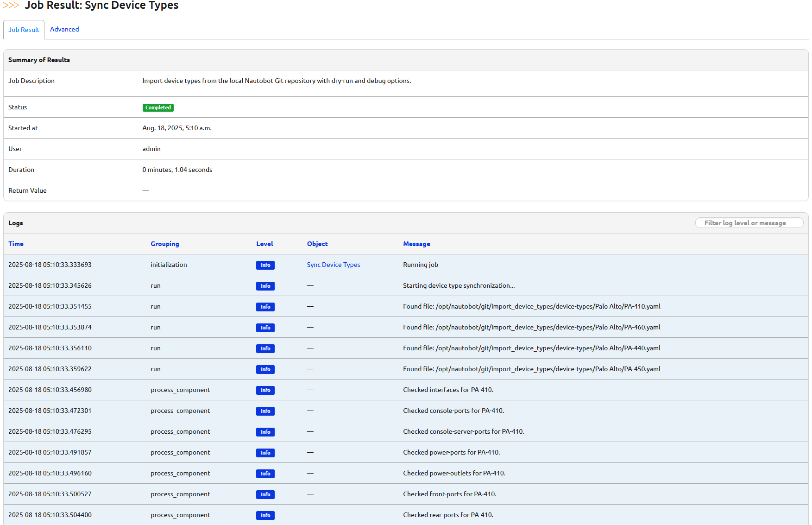Screen dimensions: 812x525
Task: Click Info badge for Starting device type synchronization
Action: (x=265, y=286)
